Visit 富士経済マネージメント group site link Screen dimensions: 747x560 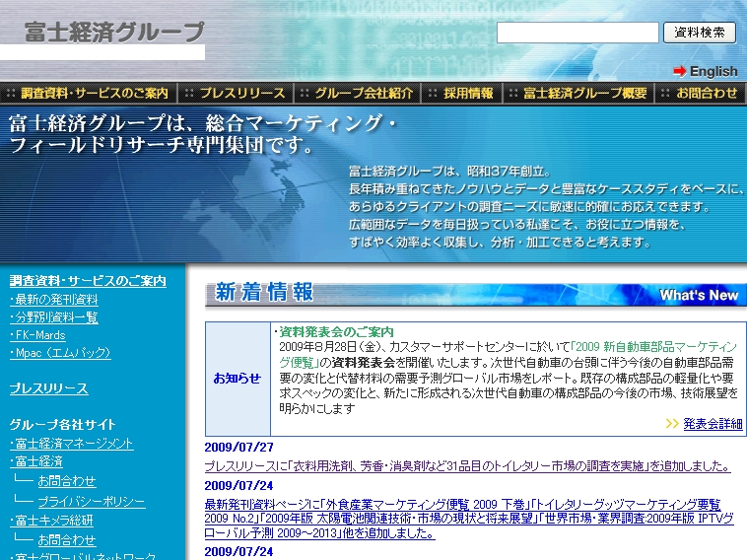click(x=72, y=444)
